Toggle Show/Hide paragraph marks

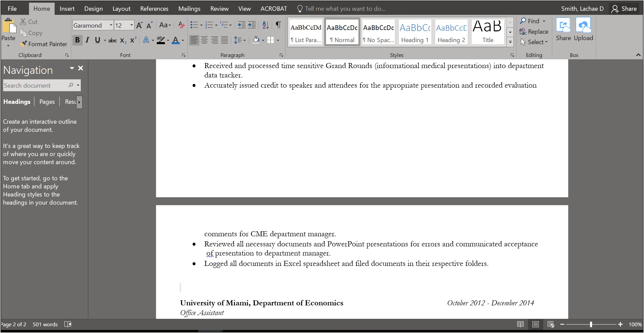tap(278, 25)
